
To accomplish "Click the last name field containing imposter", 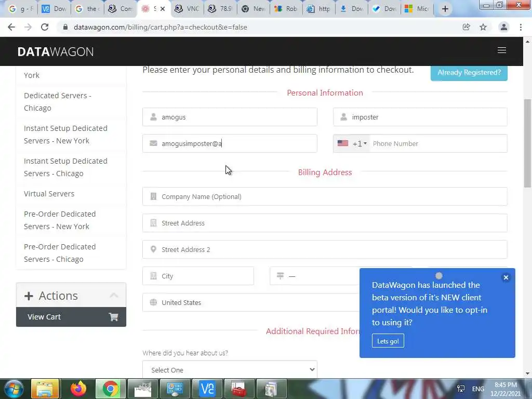I will click(420, 117).
